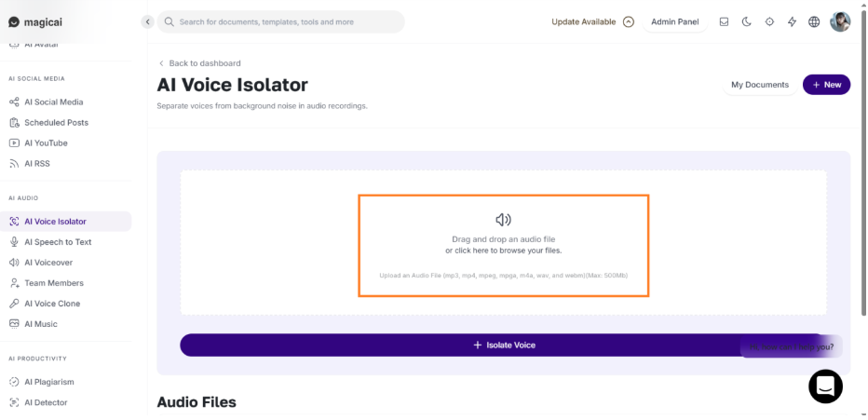
Task: Open the inbox icon in top bar
Action: coord(724,22)
